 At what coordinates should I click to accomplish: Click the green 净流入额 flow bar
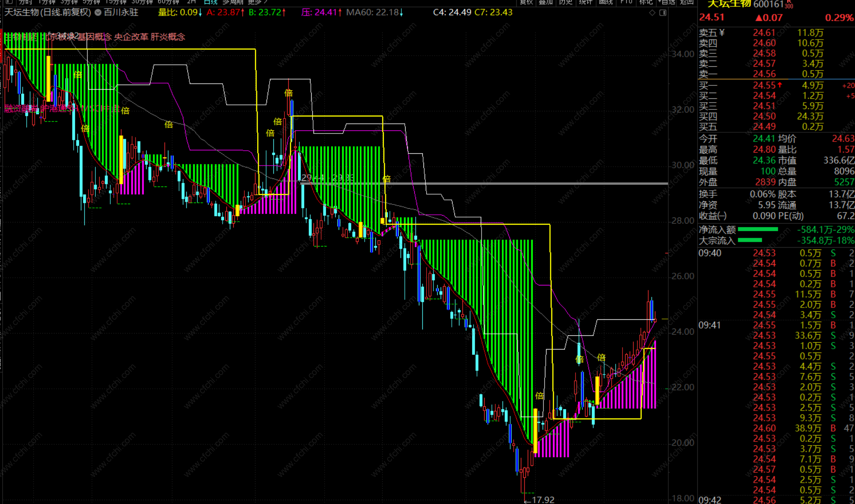click(x=758, y=229)
